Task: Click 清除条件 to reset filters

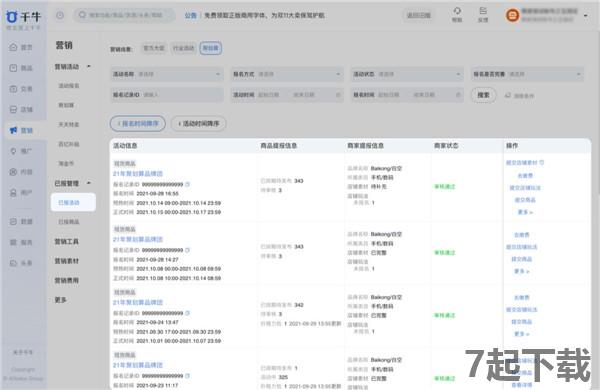Action: tap(524, 95)
